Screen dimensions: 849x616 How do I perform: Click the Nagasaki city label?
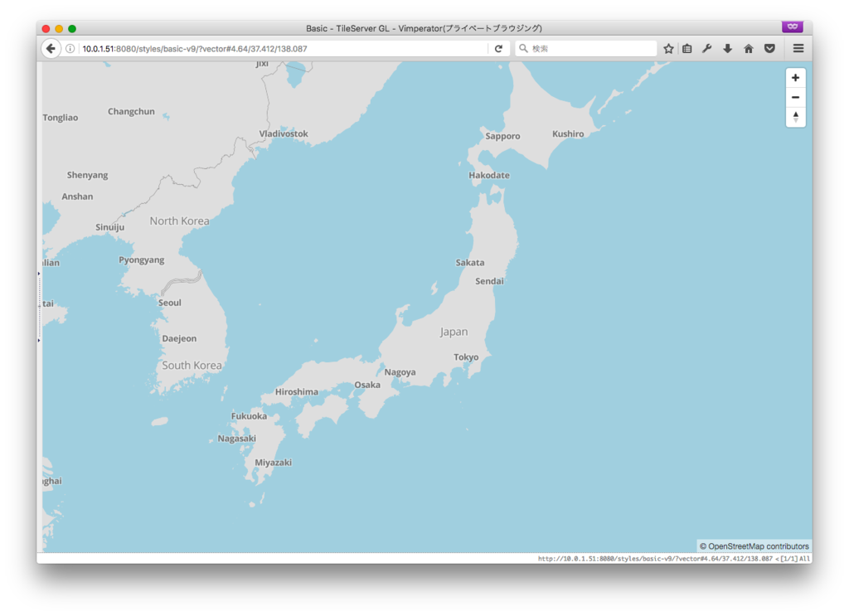coord(236,439)
